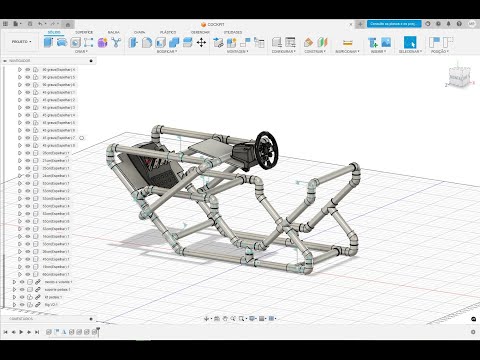Expand the 20cm Espelhar:1 node
The width and height of the screenshot is (480, 360).
pyautogui.click(x=20, y=153)
